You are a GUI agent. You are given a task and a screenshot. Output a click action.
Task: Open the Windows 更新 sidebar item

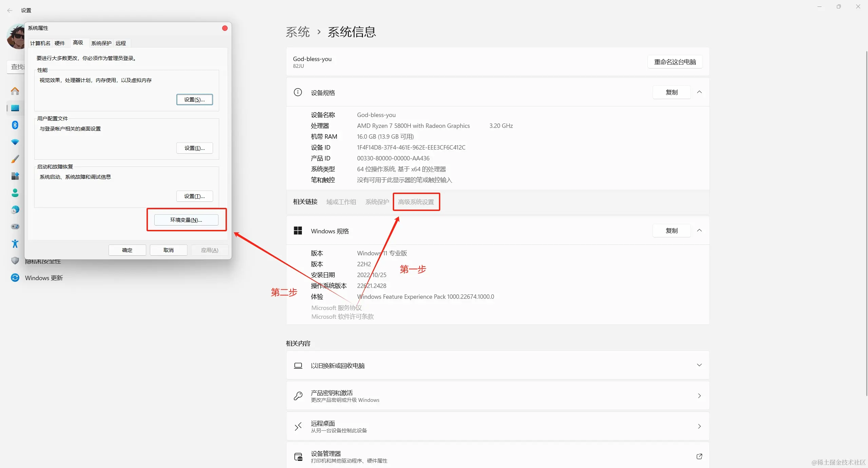point(44,278)
